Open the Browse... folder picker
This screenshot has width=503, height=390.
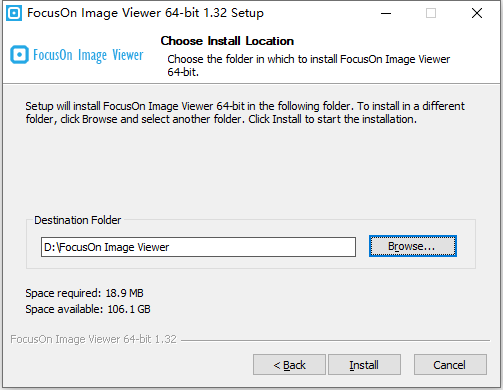coord(413,246)
